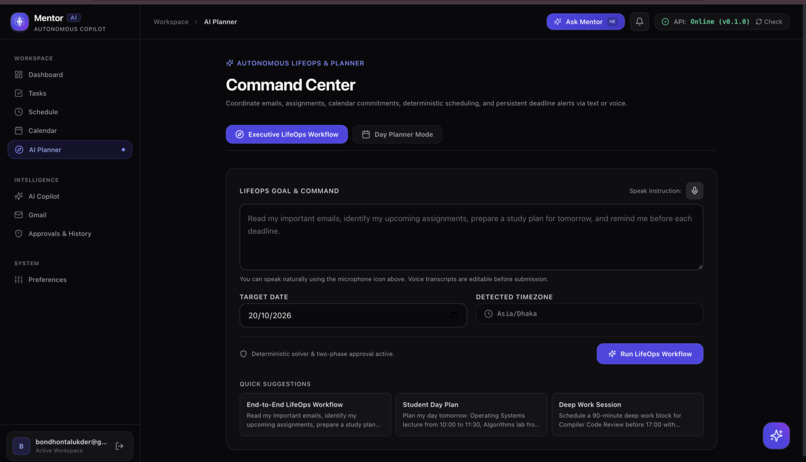The image size is (806, 462).
Task: Click the Mentor logo icon
Action: click(20, 22)
